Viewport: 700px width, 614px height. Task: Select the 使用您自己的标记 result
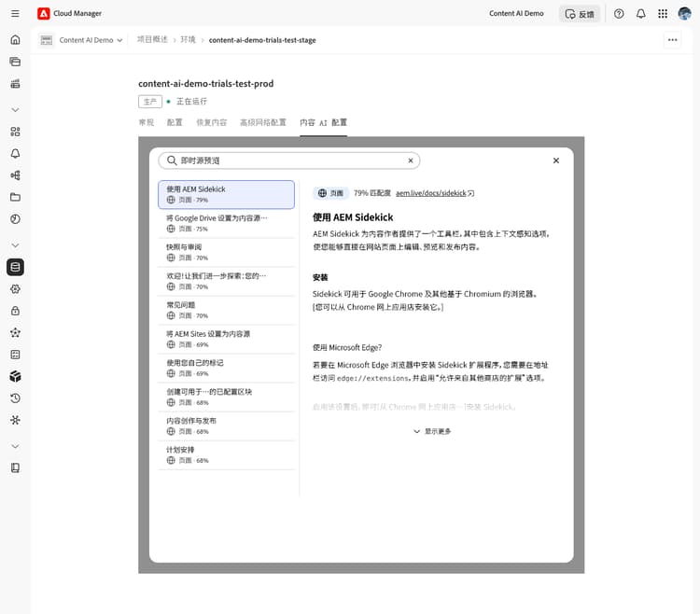click(x=227, y=369)
